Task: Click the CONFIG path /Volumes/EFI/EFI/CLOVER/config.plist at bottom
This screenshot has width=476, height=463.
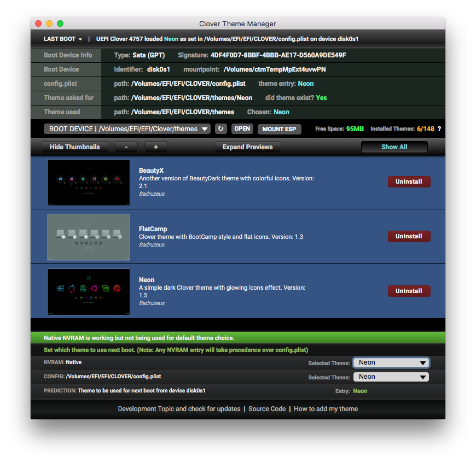Action: 113,376
